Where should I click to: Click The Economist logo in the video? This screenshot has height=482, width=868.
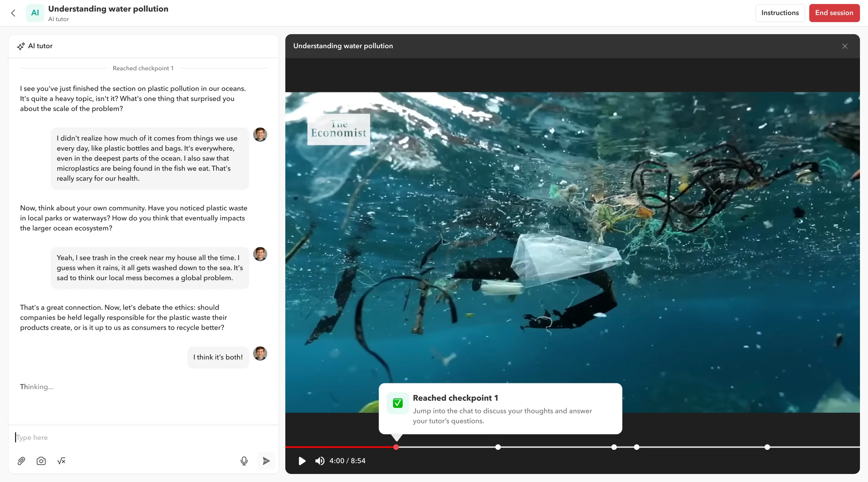[338, 129]
